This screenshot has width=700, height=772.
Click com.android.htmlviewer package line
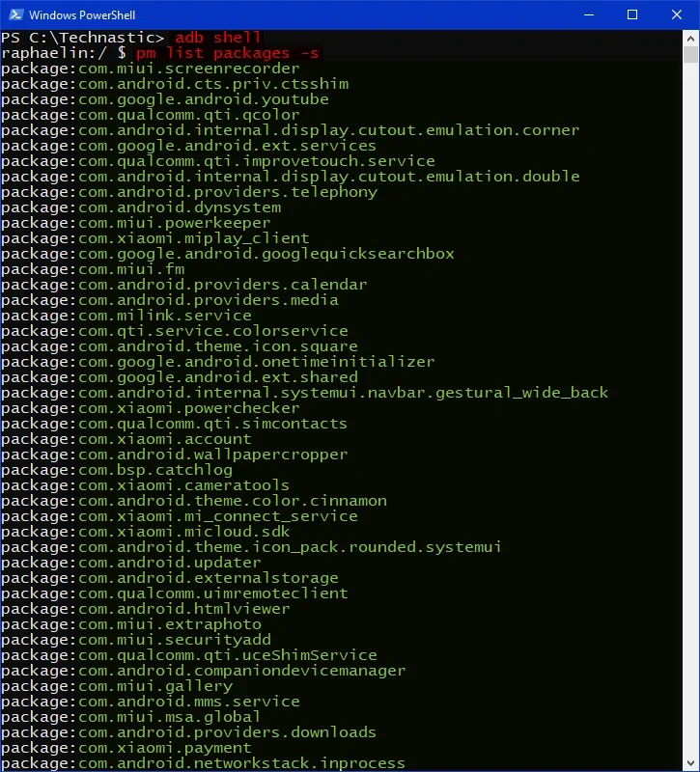tap(146, 609)
